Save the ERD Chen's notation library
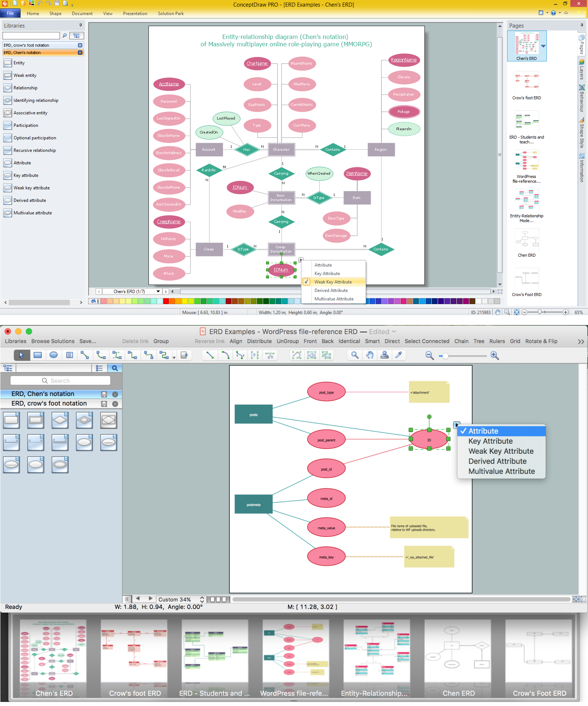Image resolution: width=588 pixels, height=706 pixels. coord(104,394)
